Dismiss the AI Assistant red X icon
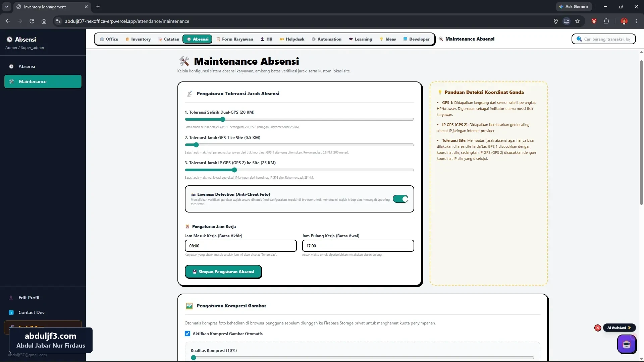The image size is (644, 362). click(598, 328)
